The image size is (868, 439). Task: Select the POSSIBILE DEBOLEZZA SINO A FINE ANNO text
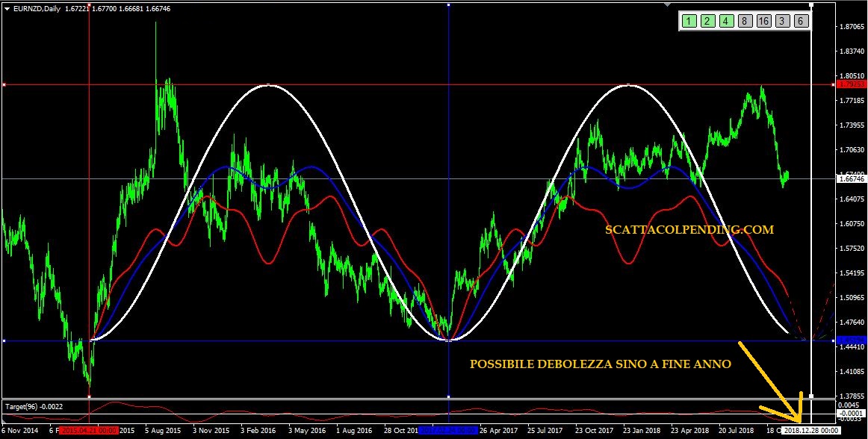(600, 364)
